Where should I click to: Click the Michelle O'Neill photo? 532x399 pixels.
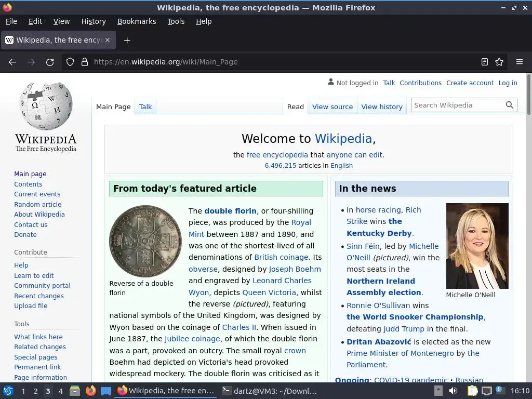477,246
